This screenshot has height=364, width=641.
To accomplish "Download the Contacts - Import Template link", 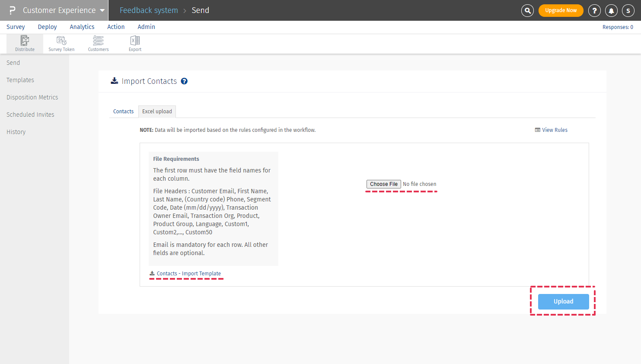I will tap(189, 274).
